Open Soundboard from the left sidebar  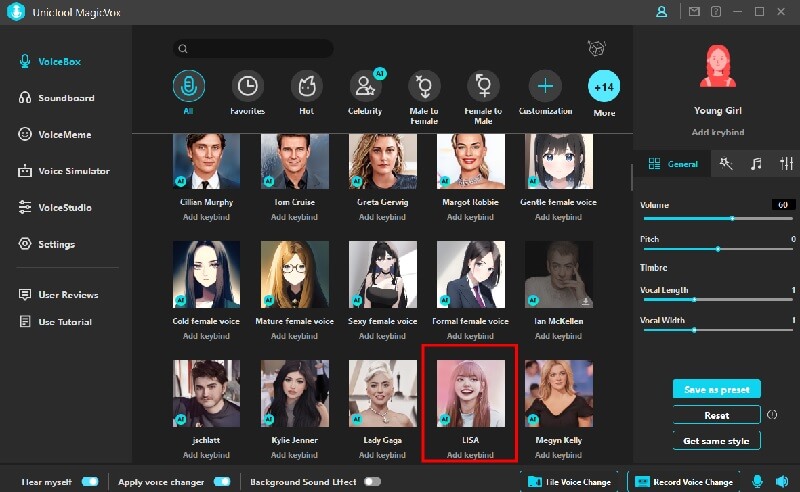(x=66, y=98)
